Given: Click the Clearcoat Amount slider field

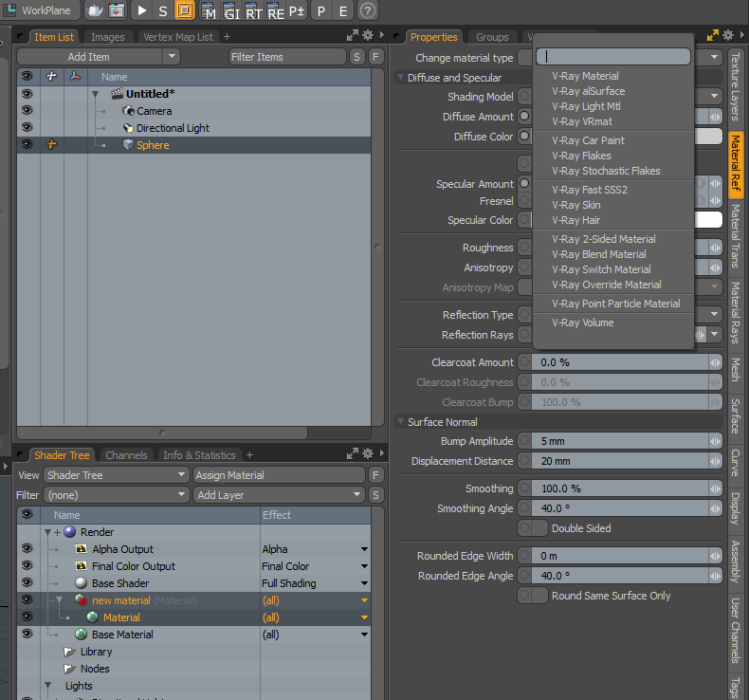Looking at the screenshot, I should click(619, 362).
